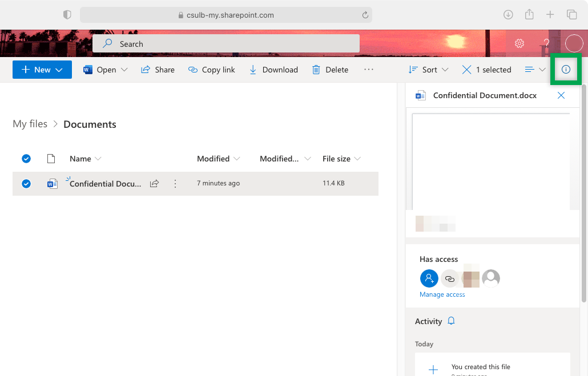The image size is (588, 376).
Task: Open the Modified column dropdown
Action: point(236,159)
